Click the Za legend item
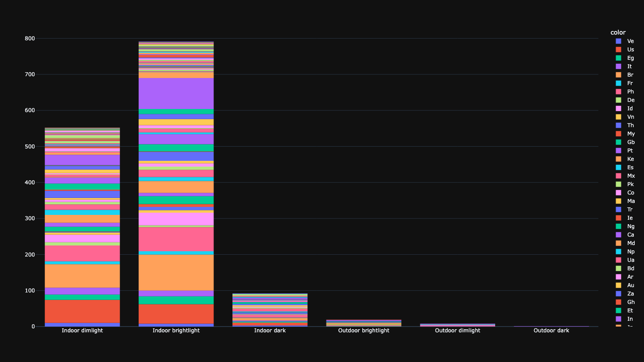 click(625, 294)
